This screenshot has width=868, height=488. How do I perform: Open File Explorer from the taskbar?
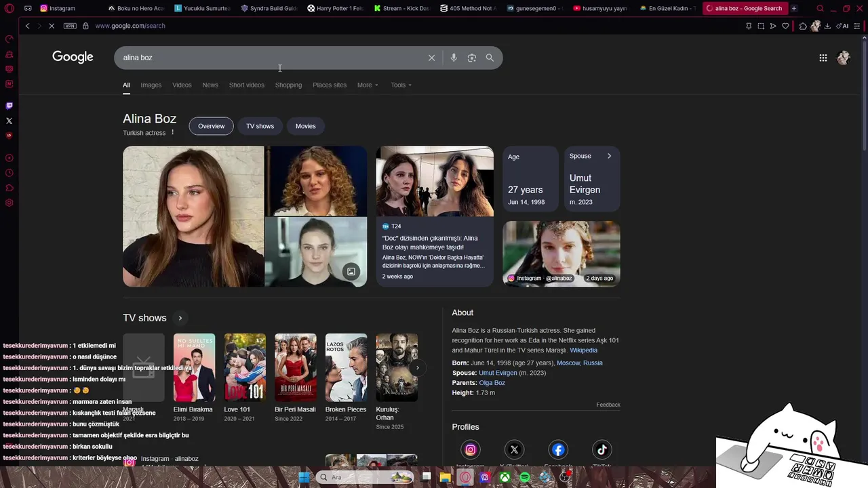446,477
